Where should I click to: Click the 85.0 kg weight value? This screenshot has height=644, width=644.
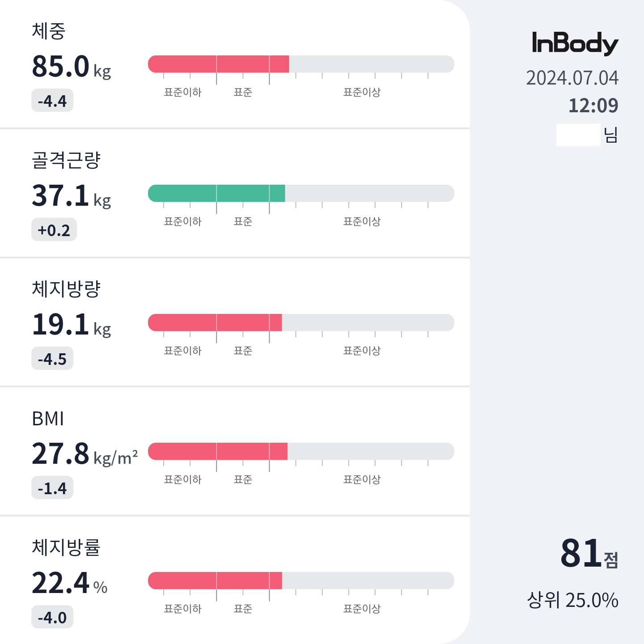71,67
